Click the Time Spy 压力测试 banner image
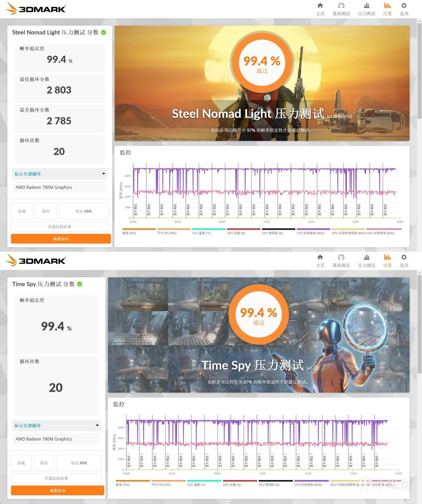Viewport: 422px width, 504px height. point(259,335)
